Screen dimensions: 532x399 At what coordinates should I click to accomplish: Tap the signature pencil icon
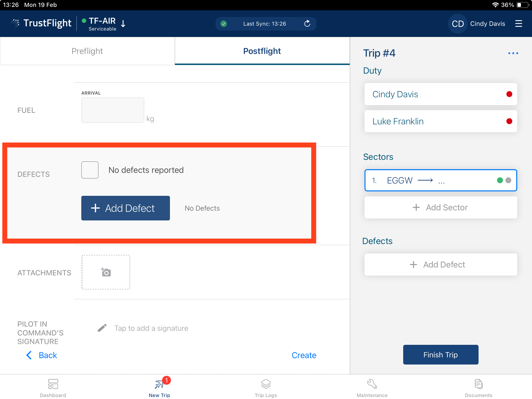tap(102, 328)
